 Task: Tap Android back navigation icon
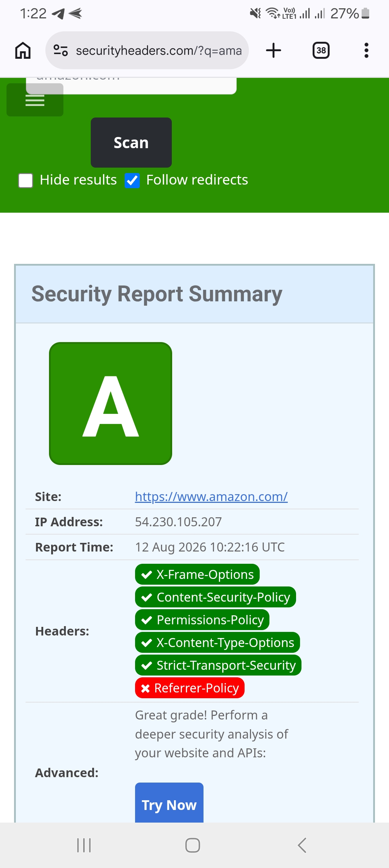(302, 845)
